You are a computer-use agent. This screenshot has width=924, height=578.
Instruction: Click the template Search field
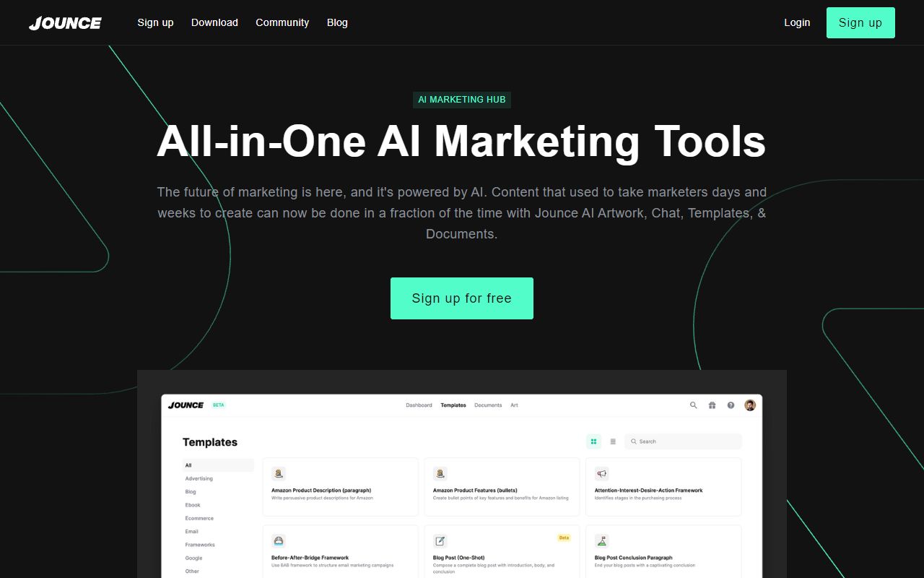(x=686, y=441)
